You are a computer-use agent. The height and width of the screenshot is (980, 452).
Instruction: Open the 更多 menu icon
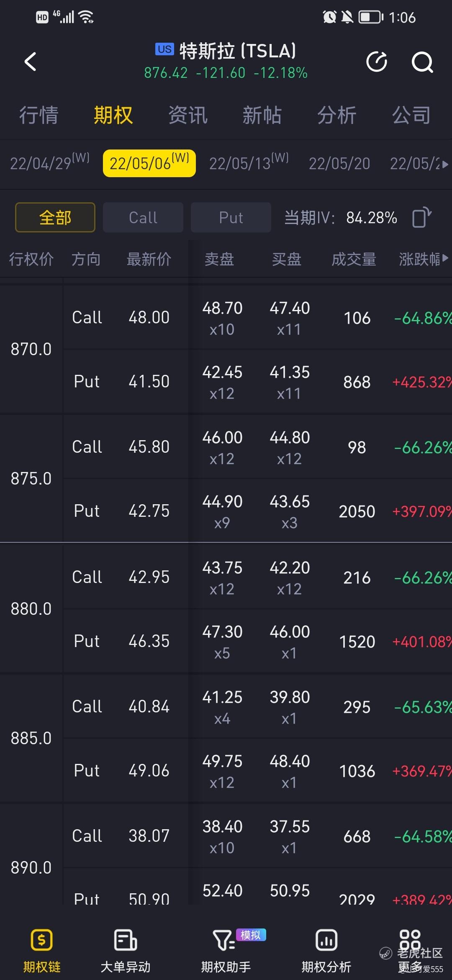pos(410,941)
